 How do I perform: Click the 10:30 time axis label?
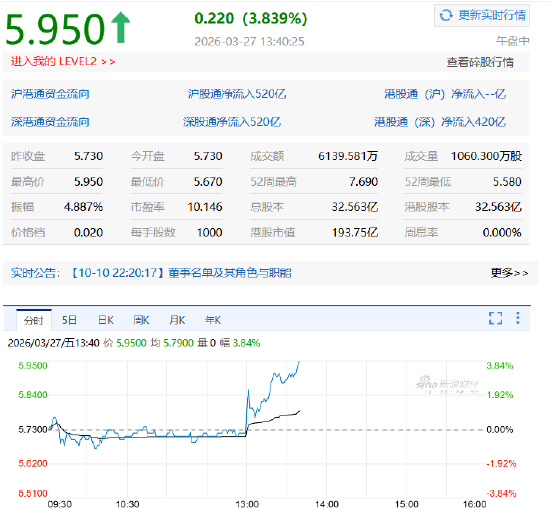127,504
